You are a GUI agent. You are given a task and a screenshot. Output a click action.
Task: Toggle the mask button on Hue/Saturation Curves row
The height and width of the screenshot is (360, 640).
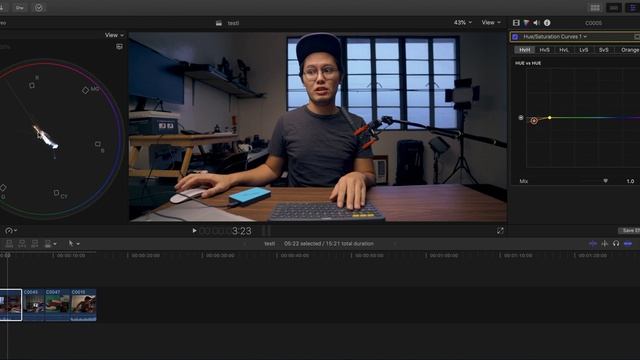(x=637, y=37)
